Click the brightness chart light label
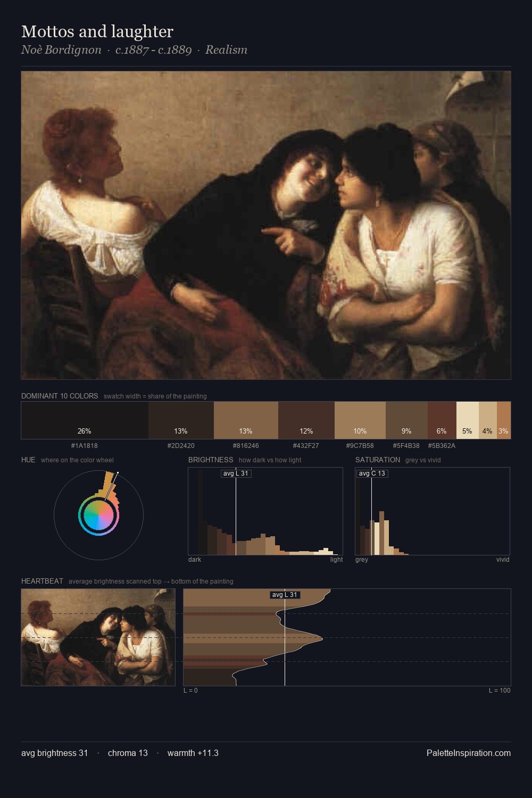Image resolution: width=532 pixels, height=798 pixels. click(336, 560)
